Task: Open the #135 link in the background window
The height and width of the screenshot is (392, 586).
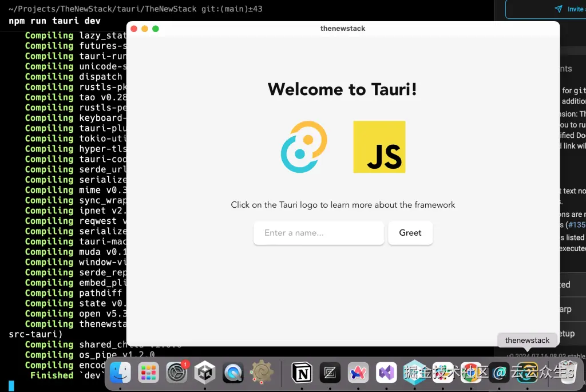Action: (x=577, y=225)
